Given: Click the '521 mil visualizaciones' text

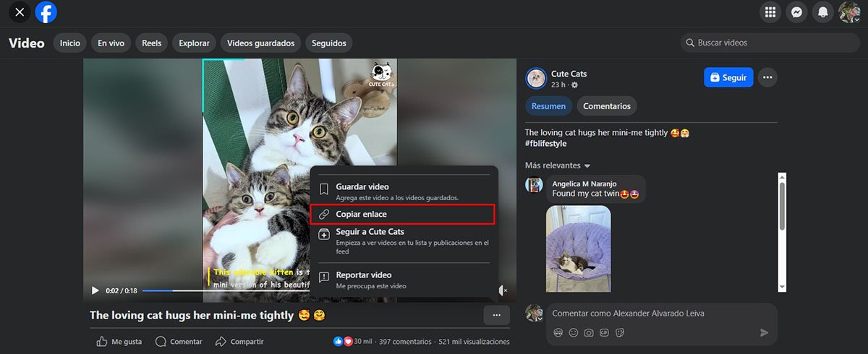Looking at the screenshot, I should (x=474, y=342).
